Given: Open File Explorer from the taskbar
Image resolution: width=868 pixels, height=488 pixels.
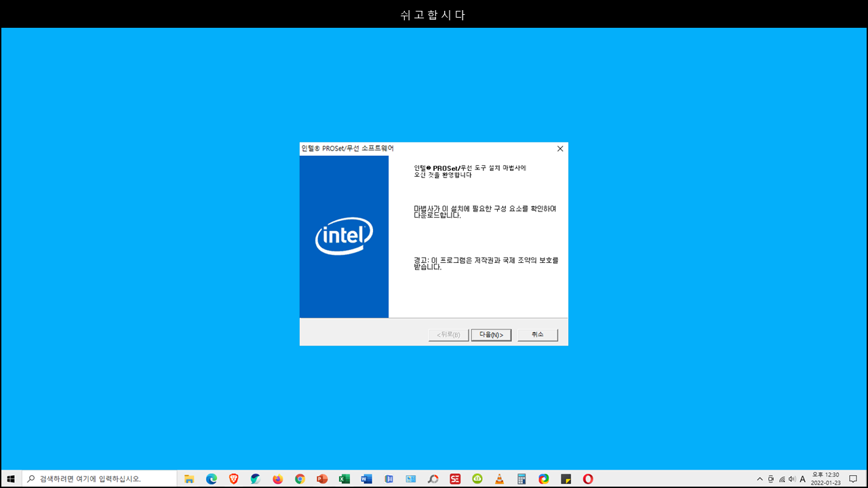Looking at the screenshot, I should (x=189, y=479).
